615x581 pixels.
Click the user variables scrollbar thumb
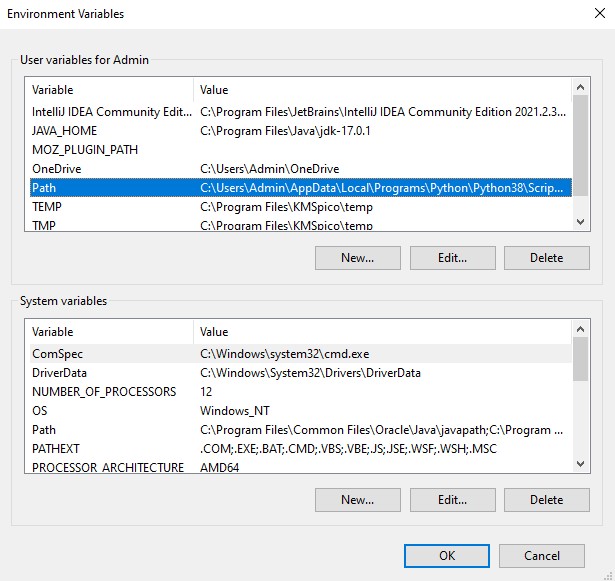click(x=580, y=145)
